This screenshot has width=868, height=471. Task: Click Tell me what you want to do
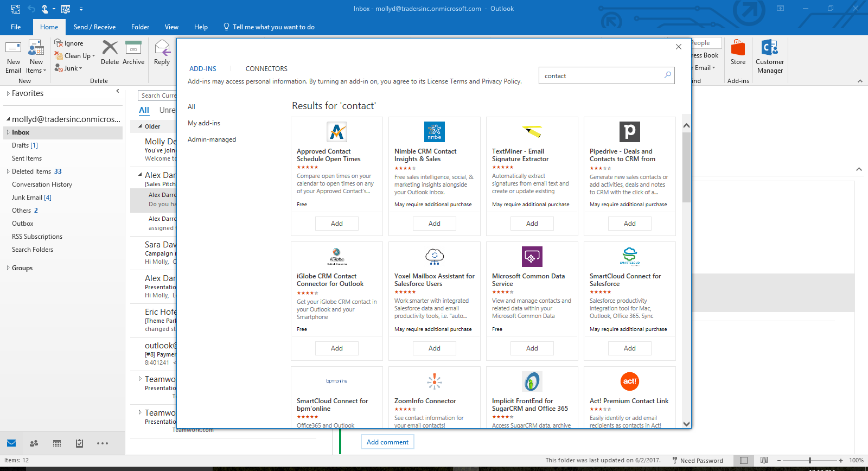tap(269, 27)
